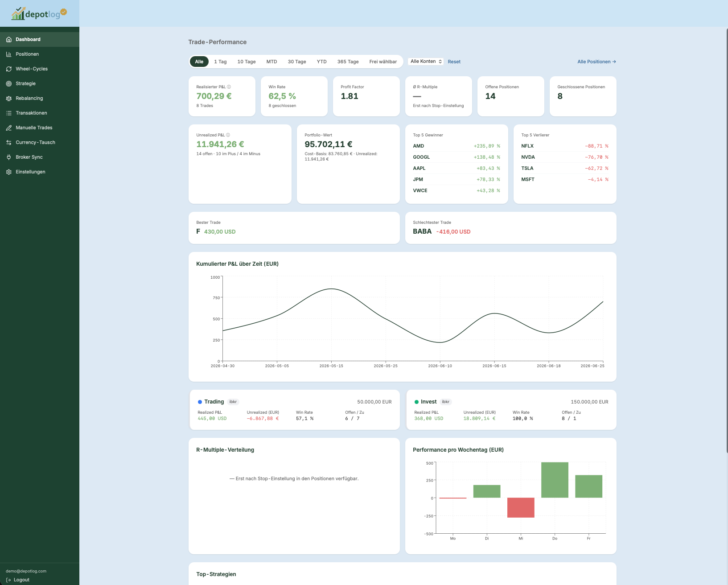Click the ibkr badge on Trading card
This screenshot has height=585, width=728.
tap(233, 402)
